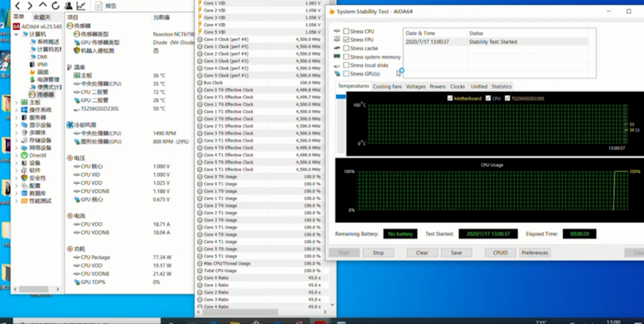Open the Unified tab
644x324 pixels.
tap(479, 87)
